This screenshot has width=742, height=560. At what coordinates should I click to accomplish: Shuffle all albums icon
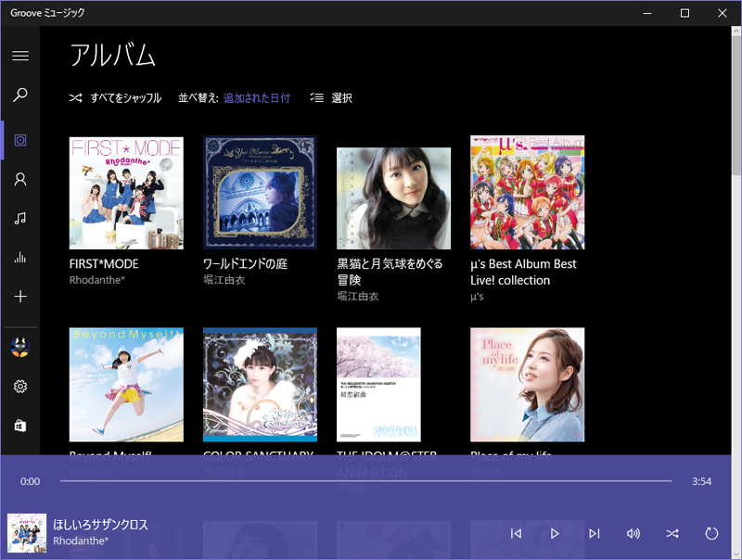tap(76, 98)
